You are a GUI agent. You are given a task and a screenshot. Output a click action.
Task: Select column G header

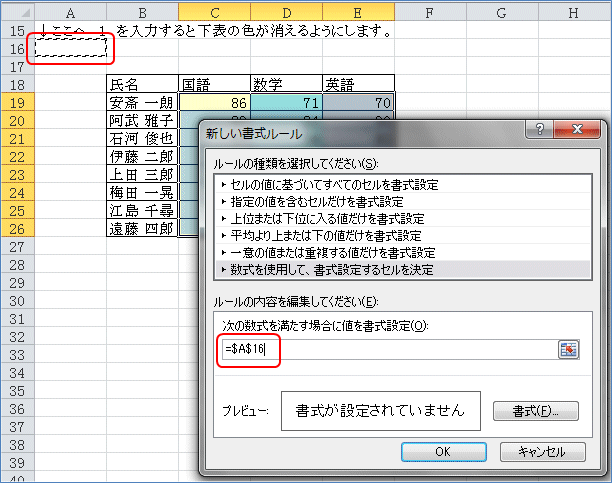coord(502,12)
